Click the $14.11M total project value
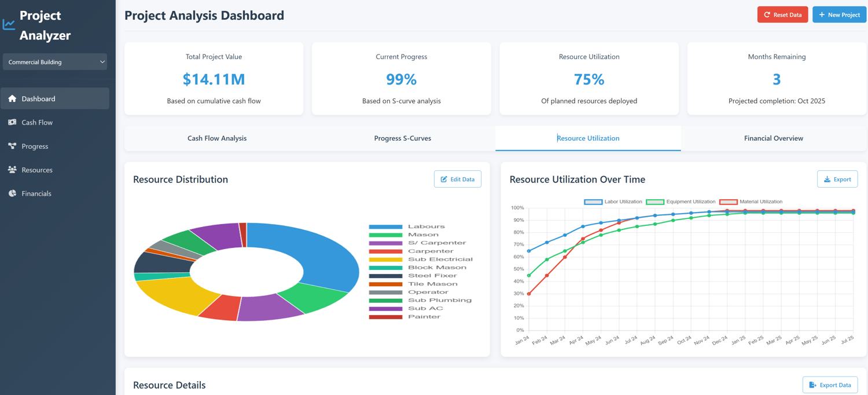The image size is (868, 395). pos(214,79)
